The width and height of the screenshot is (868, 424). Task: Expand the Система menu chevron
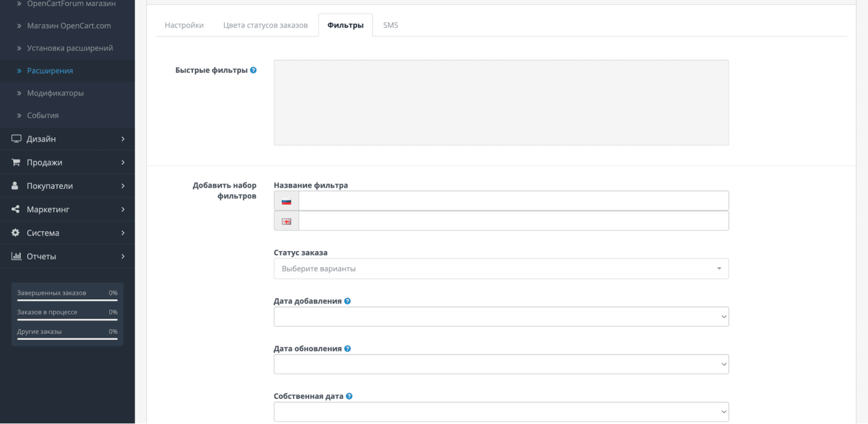123,233
